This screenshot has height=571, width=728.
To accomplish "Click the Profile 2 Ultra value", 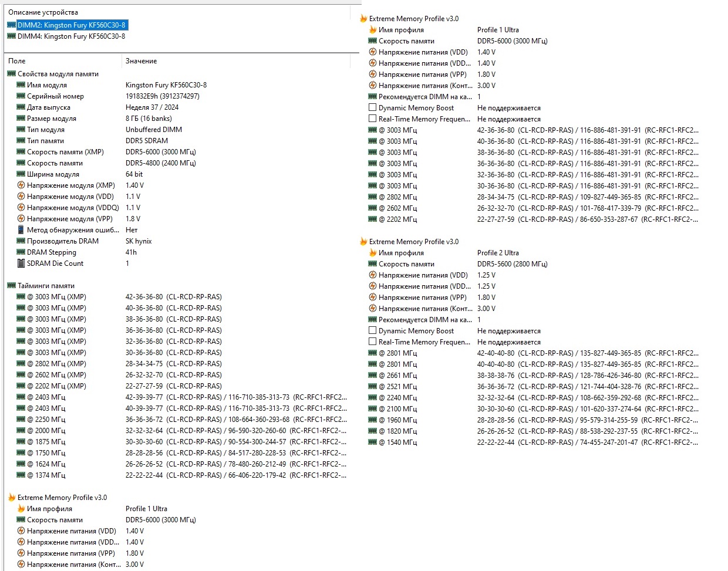I will coord(498,253).
